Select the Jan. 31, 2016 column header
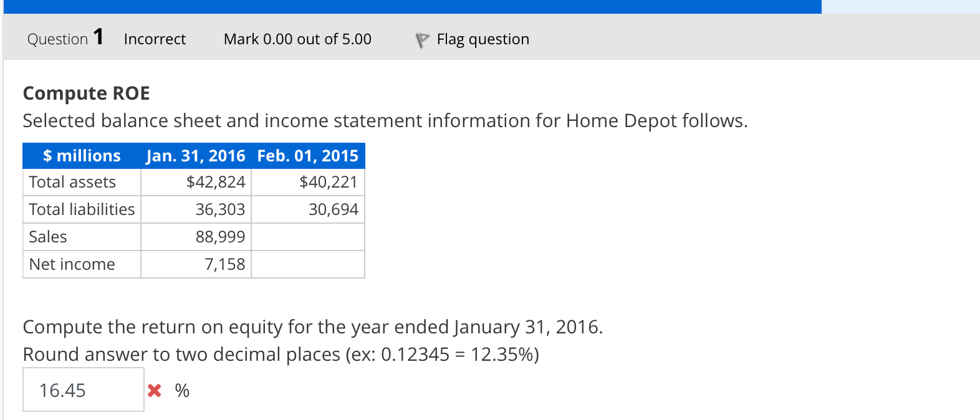The width and height of the screenshot is (980, 420). pos(195,156)
